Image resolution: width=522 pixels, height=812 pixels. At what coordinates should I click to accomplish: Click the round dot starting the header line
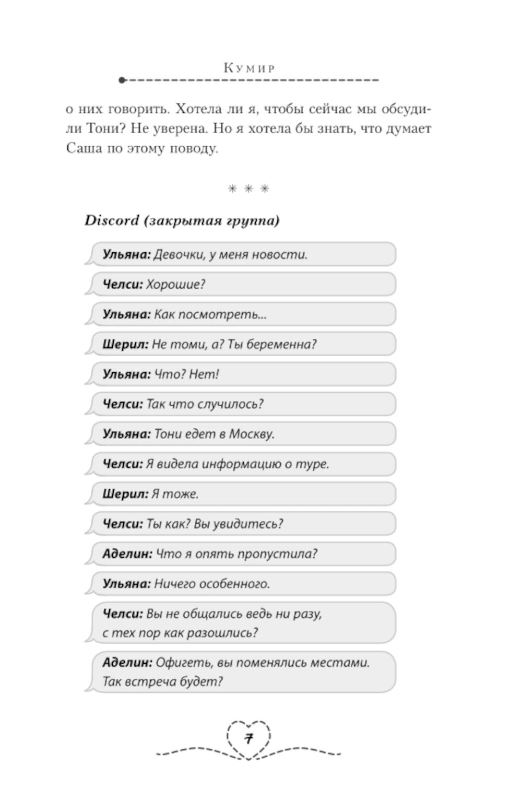(122, 80)
